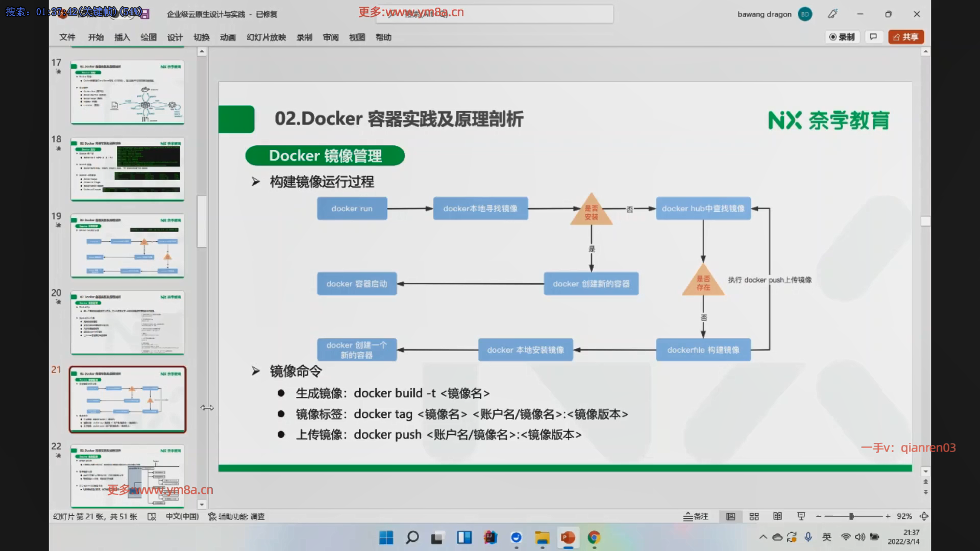Switch to Normal view in status bar

pos(730,516)
